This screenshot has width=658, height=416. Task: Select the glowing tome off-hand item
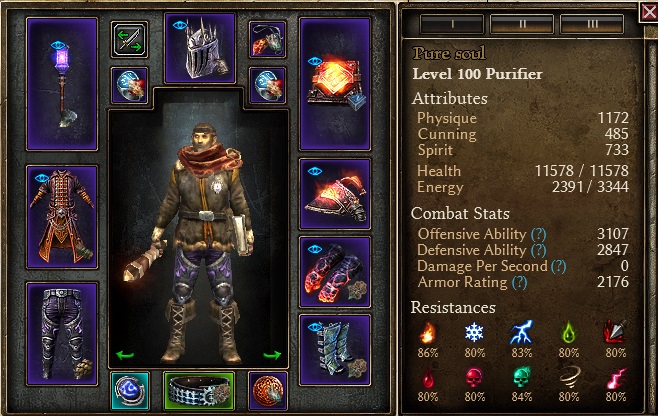335,84
